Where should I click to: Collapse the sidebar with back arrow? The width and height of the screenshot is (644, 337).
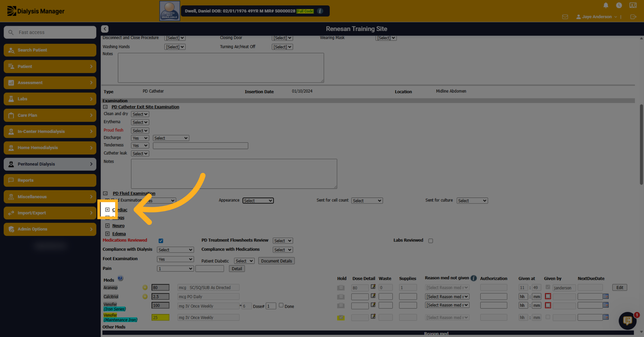(105, 29)
